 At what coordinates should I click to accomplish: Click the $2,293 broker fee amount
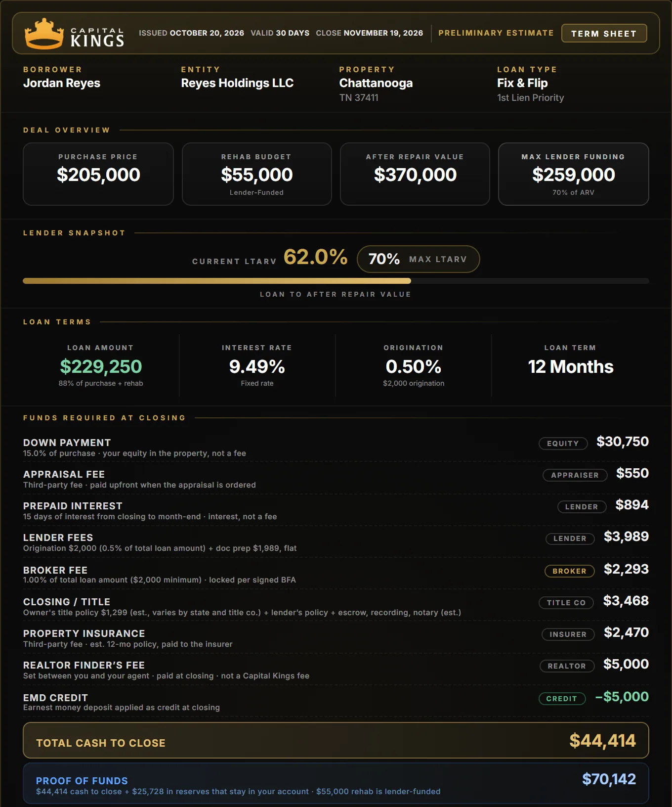click(626, 569)
